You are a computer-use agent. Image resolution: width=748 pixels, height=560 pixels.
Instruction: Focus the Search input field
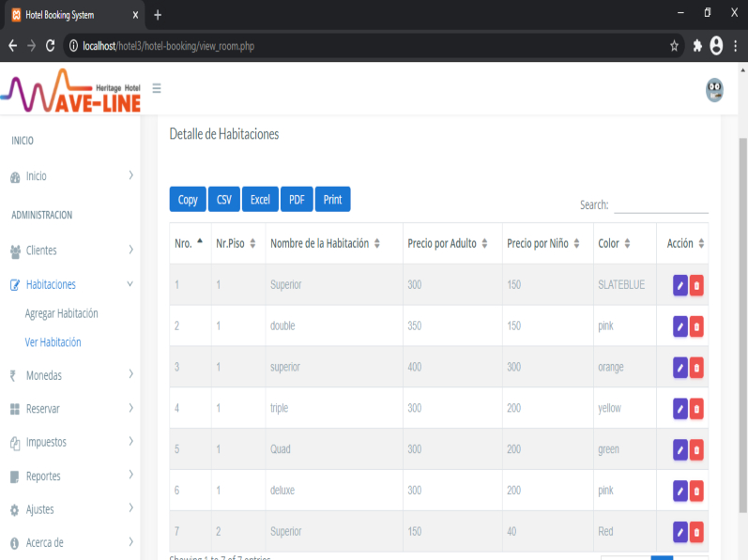661,204
